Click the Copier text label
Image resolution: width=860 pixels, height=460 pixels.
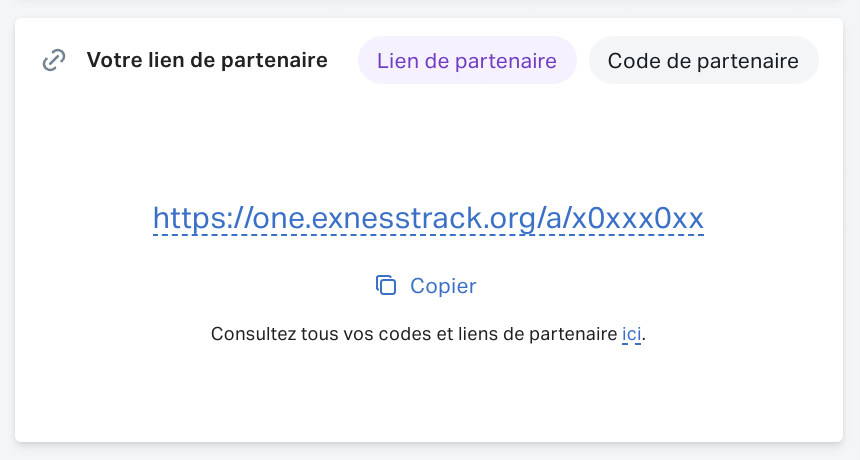[x=443, y=286]
